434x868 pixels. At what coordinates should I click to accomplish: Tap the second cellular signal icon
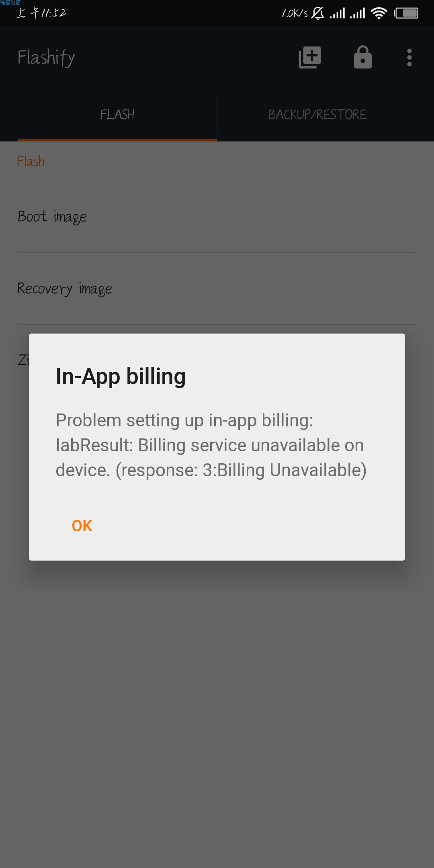coord(358,13)
